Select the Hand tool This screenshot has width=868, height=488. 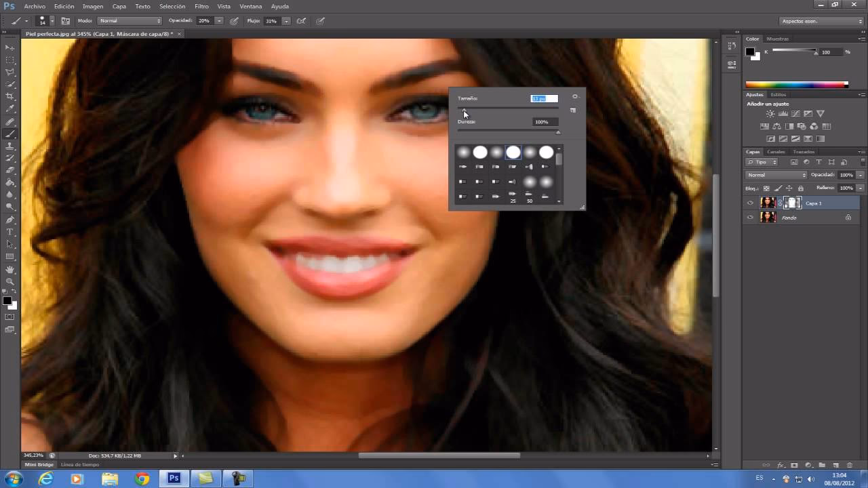coord(9,268)
